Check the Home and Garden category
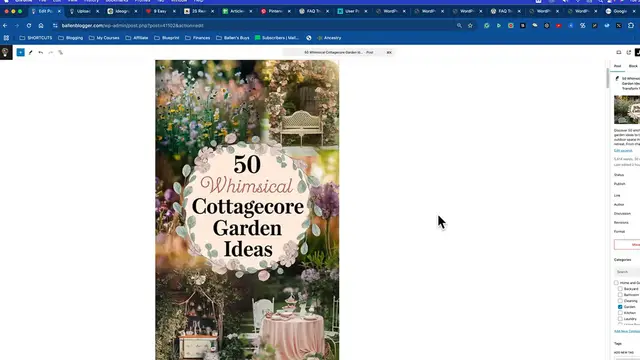Image resolution: width=640 pixels, height=360 pixels. pyautogui.click(x=616, y=283)
